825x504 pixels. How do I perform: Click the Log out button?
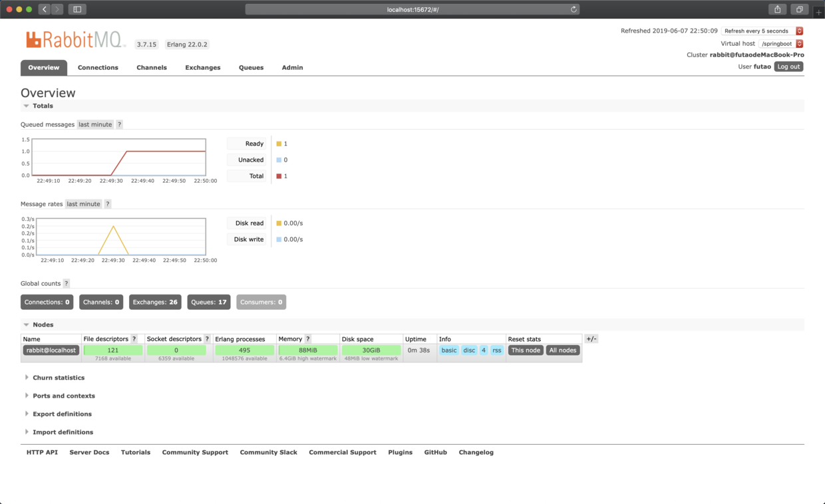788,66
